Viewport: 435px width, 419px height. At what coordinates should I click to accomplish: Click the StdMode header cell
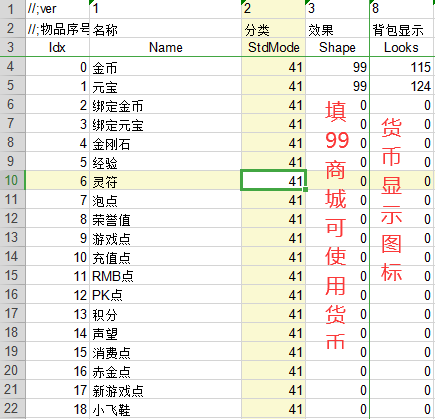pyautogui.click(x=274, y=47)
